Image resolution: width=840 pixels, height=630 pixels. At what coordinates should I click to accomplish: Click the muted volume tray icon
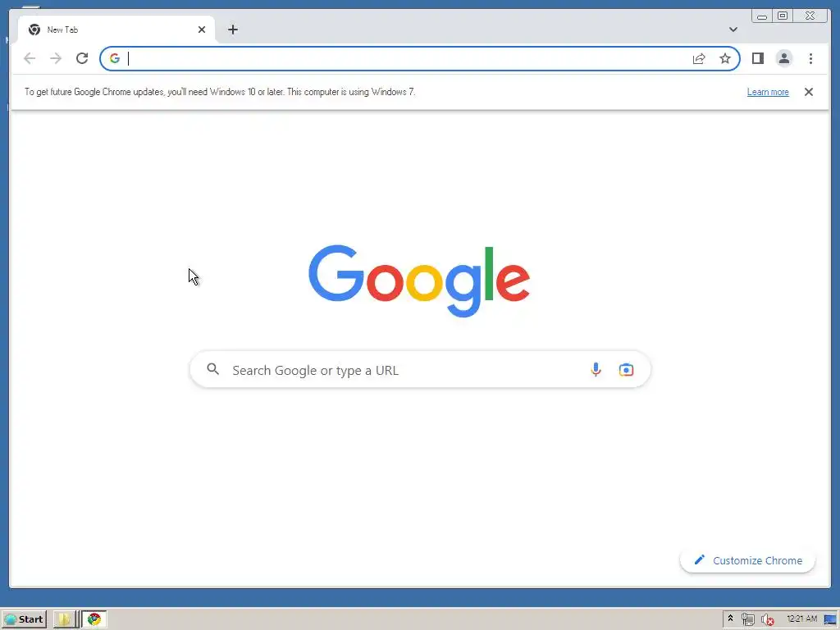(x=767, y=619)
